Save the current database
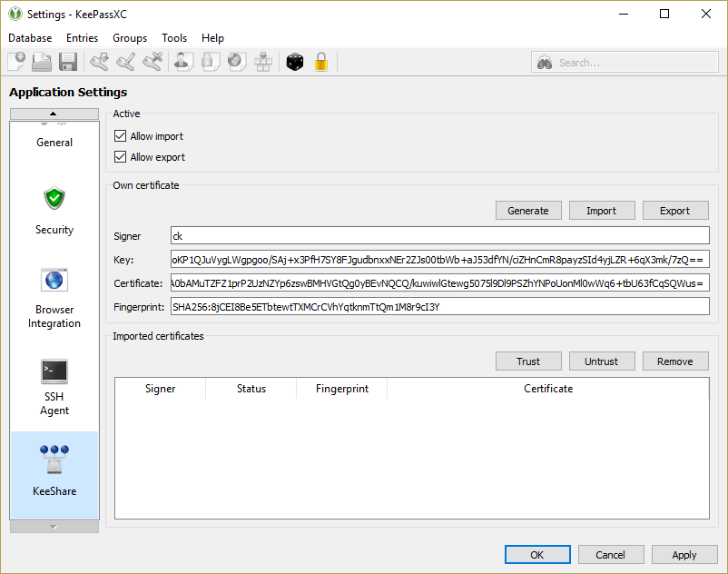The height and width of the screenshot is (574, 728). coord(67,61)
